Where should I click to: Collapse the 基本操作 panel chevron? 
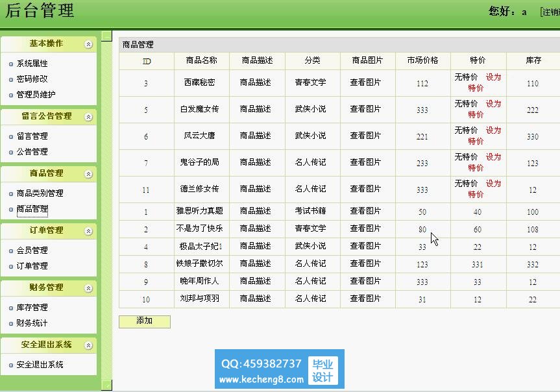point(88,44)
